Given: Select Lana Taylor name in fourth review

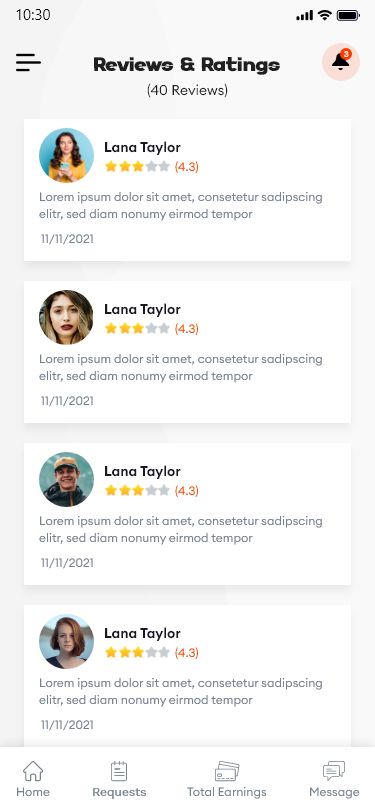Looking at the screenshot, I should 142,633.
